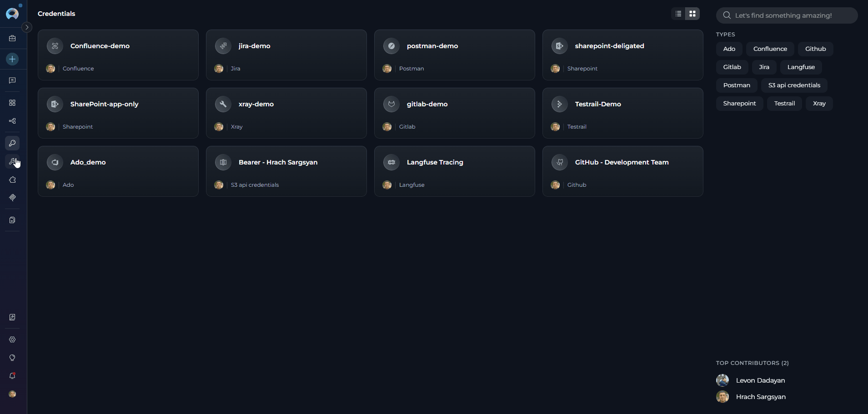Click the wrench icon on xray-demo card
Image resolution: width=868 pixels, height=414 pixels.
(x=223, y=104)
